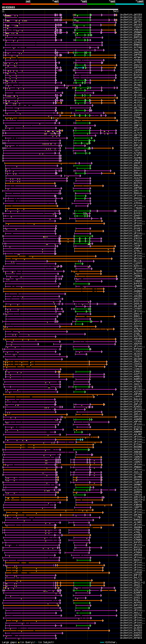Select subject label UniRef100_B9HIU4

point(131,93)
